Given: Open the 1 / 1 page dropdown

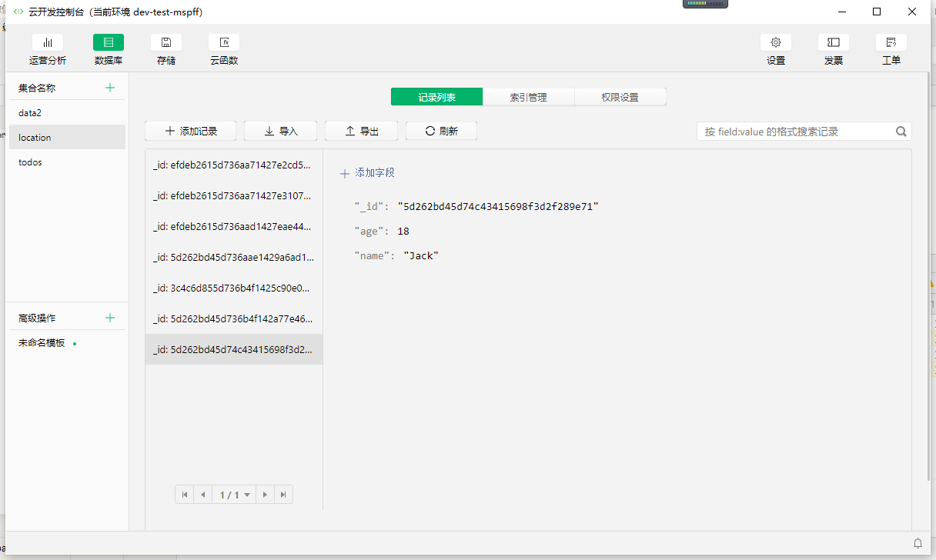Looking at the screenshot, I should (235, 495).
